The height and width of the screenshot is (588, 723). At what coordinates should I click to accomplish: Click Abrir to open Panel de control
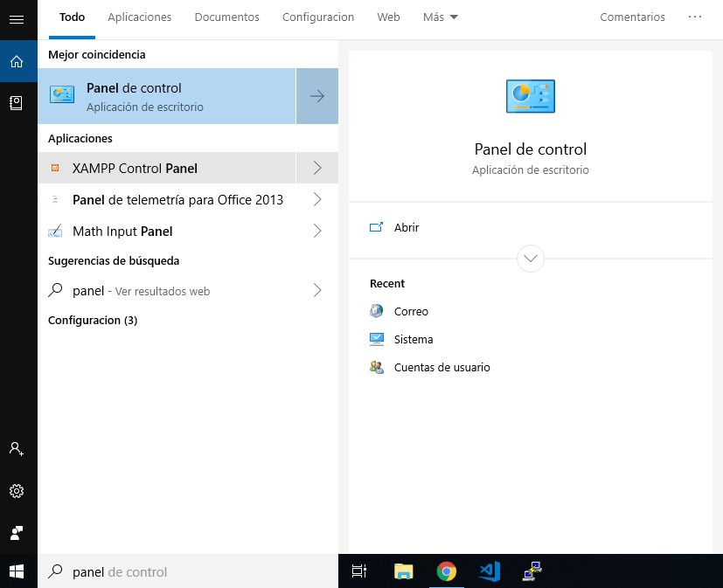[x=406, y=227]
